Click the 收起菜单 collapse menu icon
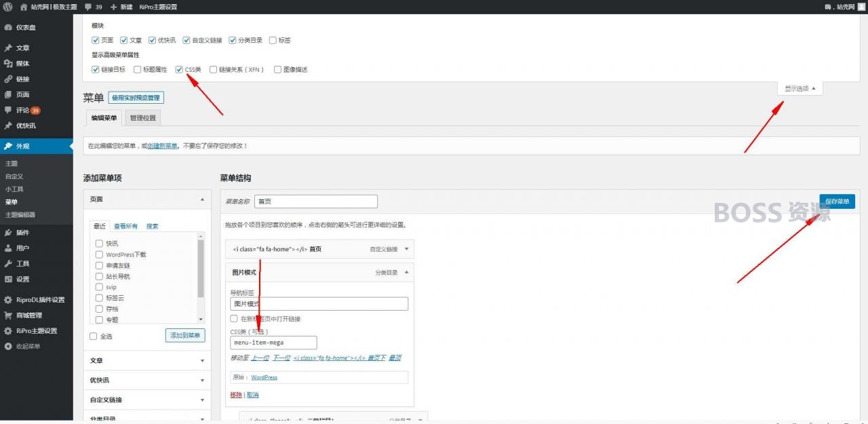The height and width of the screenshot is (424, 868). (8, 346)
